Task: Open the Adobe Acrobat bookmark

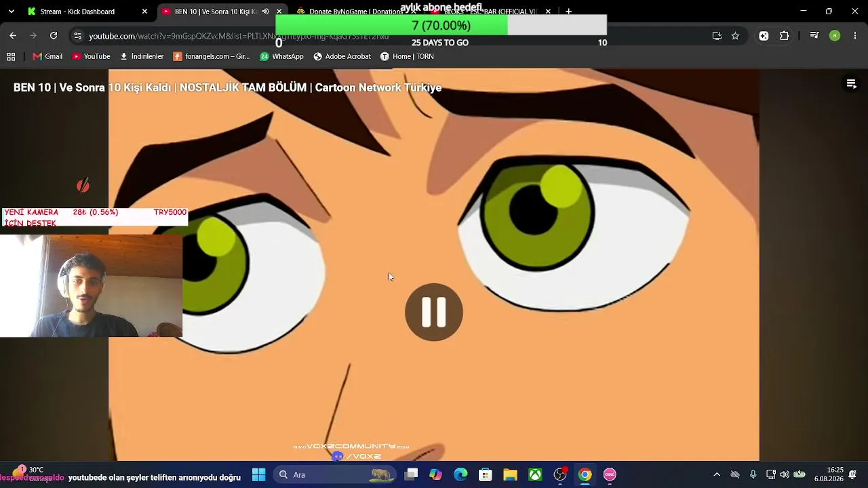Action: click(x=342, y=56)
